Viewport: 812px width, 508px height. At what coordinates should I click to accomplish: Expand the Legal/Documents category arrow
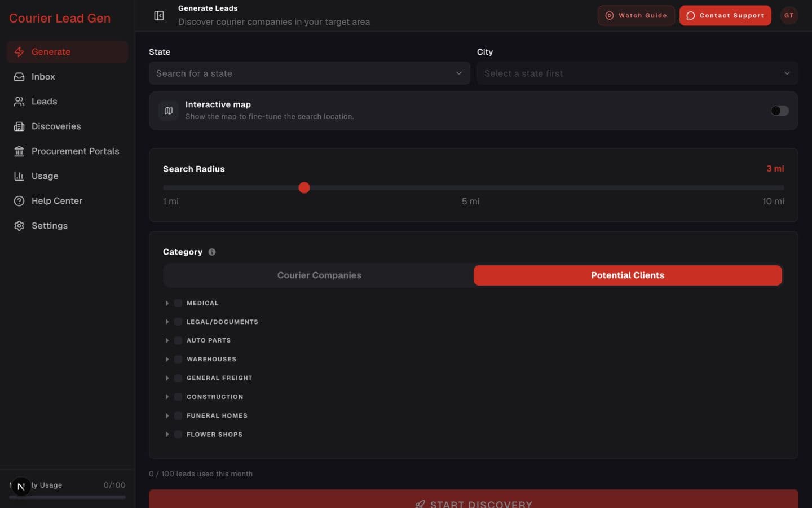tap(167, 322)
